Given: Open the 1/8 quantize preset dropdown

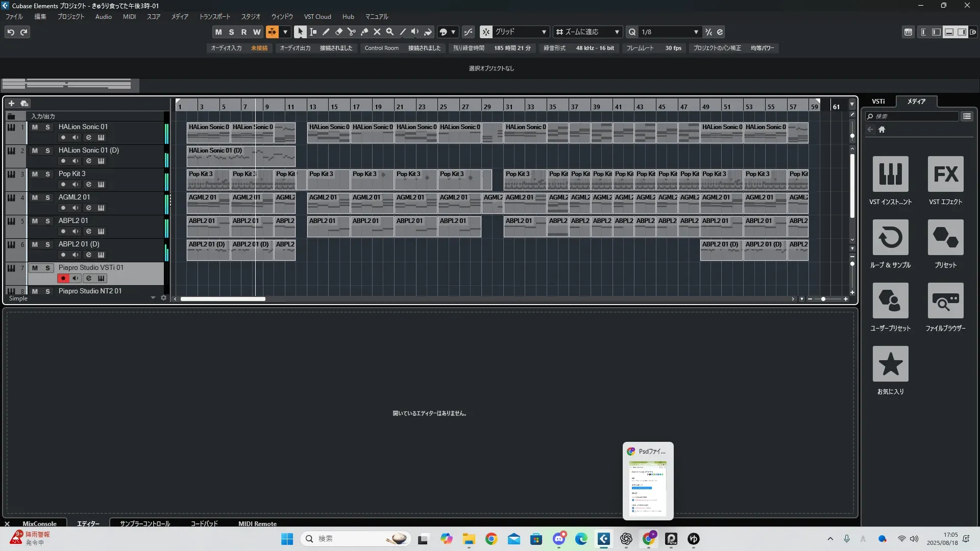Looking at the screenshot, I should tap(696, 32).
